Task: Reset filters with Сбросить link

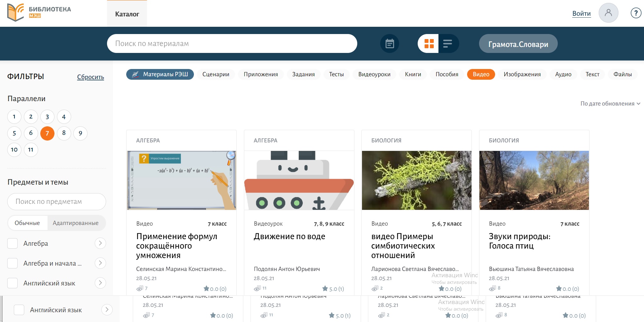Action: pyautogui.click(x=91, y=77)
